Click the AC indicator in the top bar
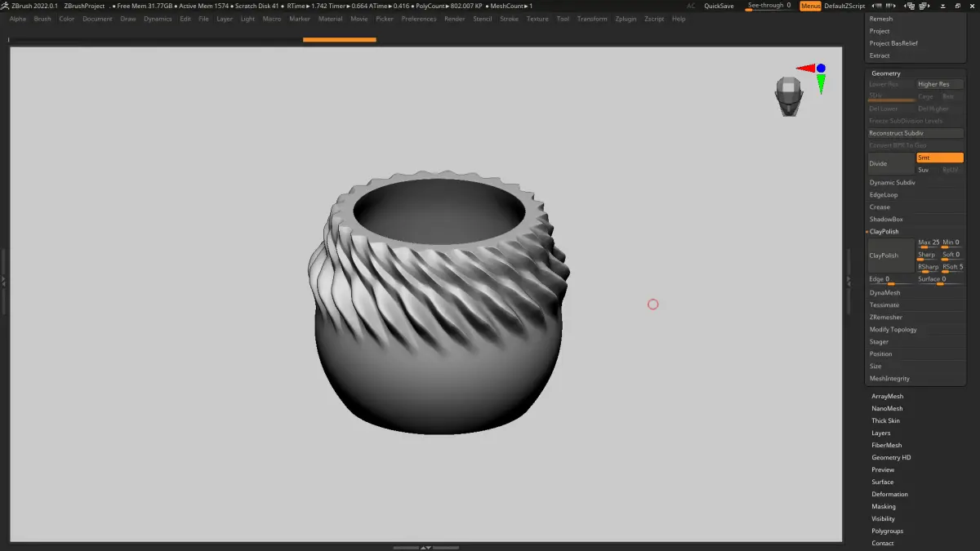Viewport: 980px width, 551px height. tap(691, 6)
